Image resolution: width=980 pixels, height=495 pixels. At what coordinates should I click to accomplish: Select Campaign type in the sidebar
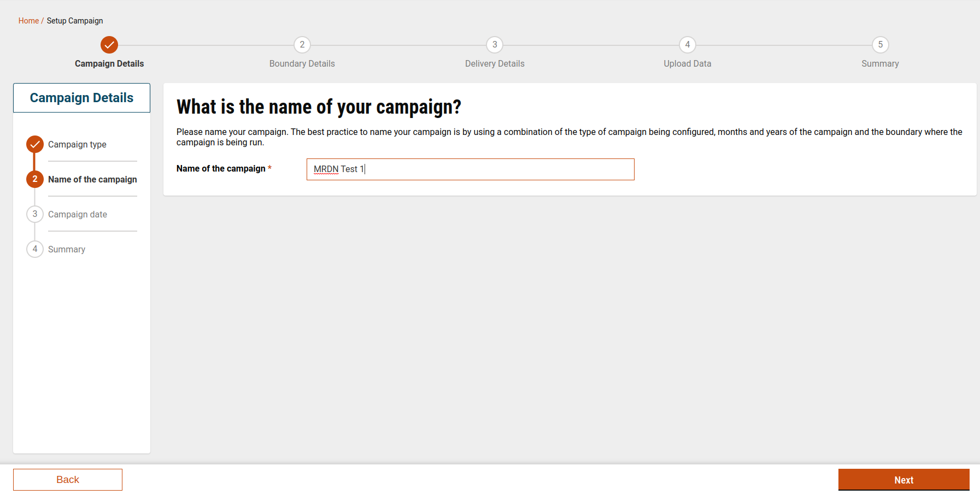[77, 144]
